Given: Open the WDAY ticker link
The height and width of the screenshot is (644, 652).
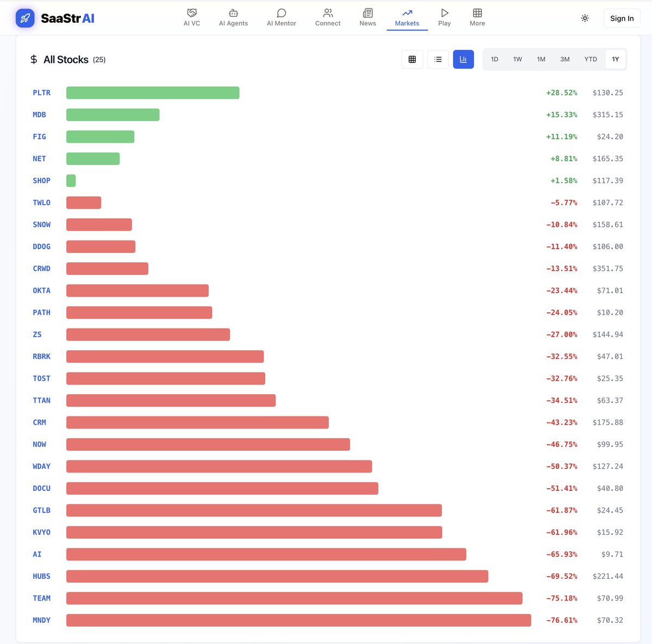Looking at the screenshot, I should coord(41,466).
